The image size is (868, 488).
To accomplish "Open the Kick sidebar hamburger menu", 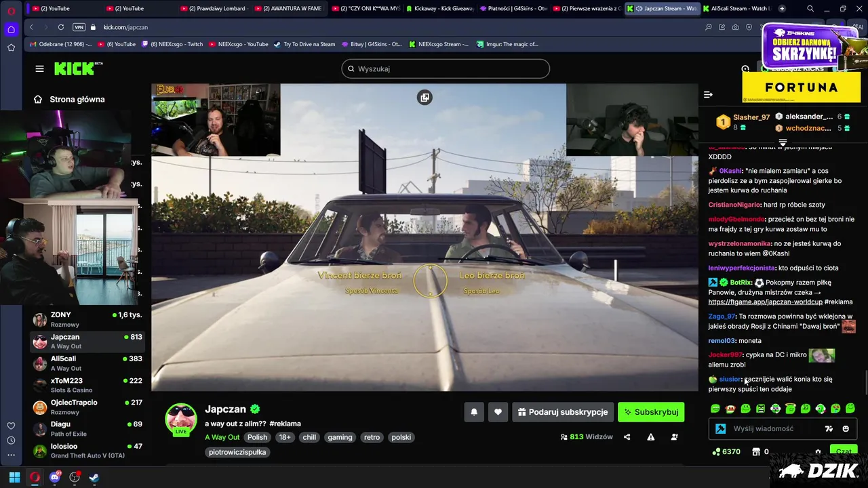I will coord(39,68).
